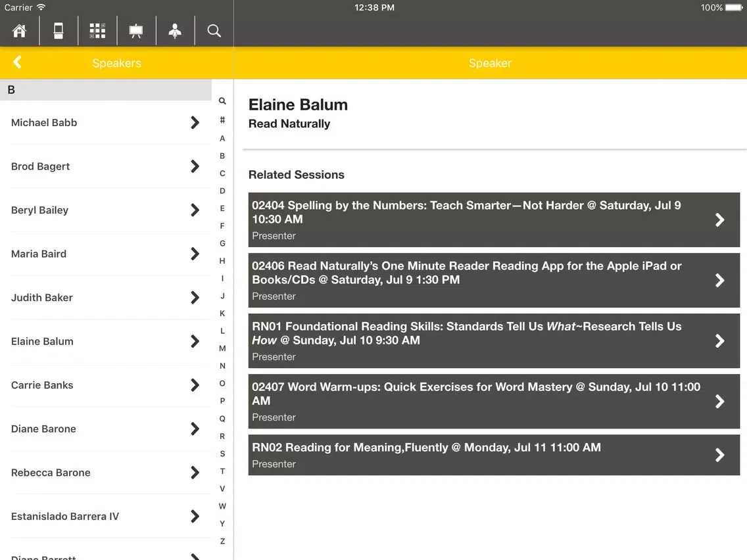Jump to letter C in the index
The height and width of the screenshot is (560, 747).
pos(222,174)
